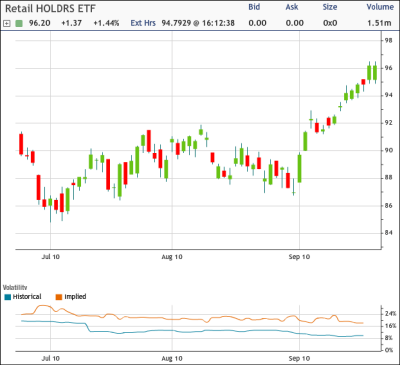Viewport: 400px width, 365px height.
Task: Click the 86 price axis label
Action: coord(388,205)
